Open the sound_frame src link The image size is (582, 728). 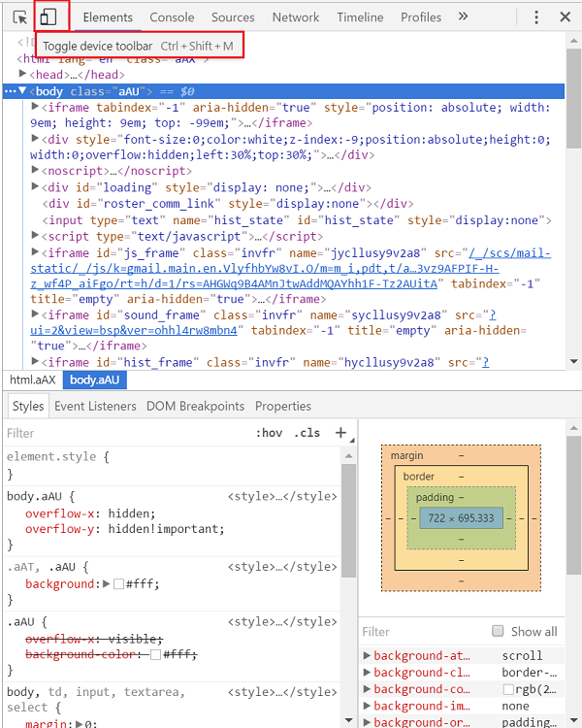point(134,330)
